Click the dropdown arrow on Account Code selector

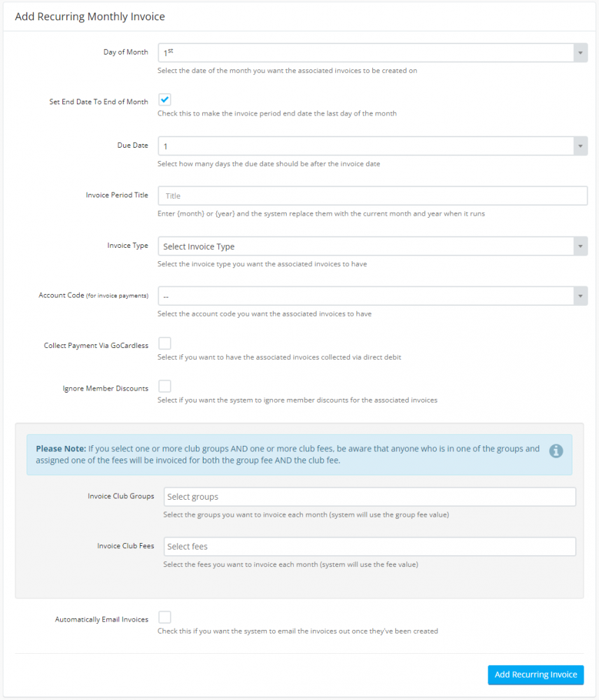(580, 295)
